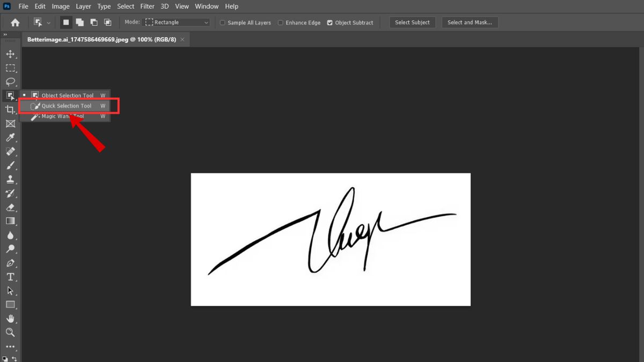644x362 pixels.
Task: Choose the Clone Stamp tool
Action: tap(11, 179)
